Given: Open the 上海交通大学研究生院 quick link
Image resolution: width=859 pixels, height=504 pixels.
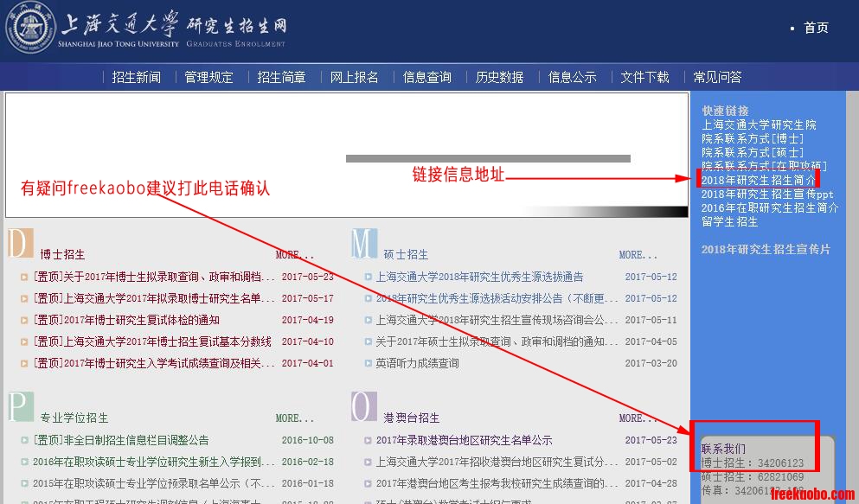Looking at the screenshot, I should pyautogui.click(x=759, y=124).
